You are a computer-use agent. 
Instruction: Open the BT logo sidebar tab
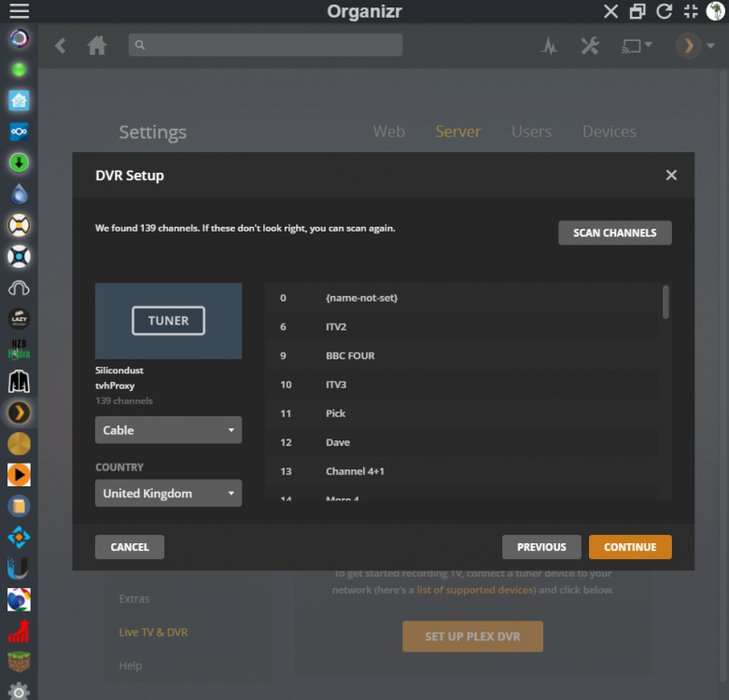coord(19,599)
